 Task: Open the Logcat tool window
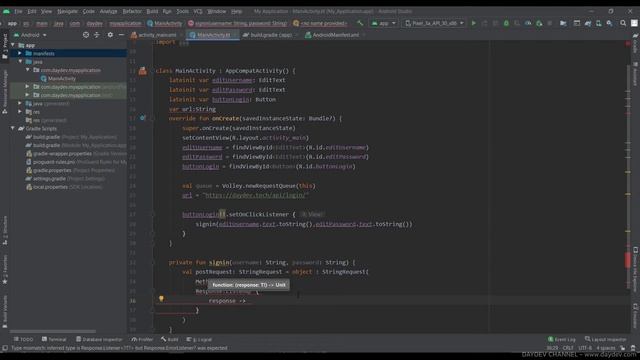coord(199,340)
